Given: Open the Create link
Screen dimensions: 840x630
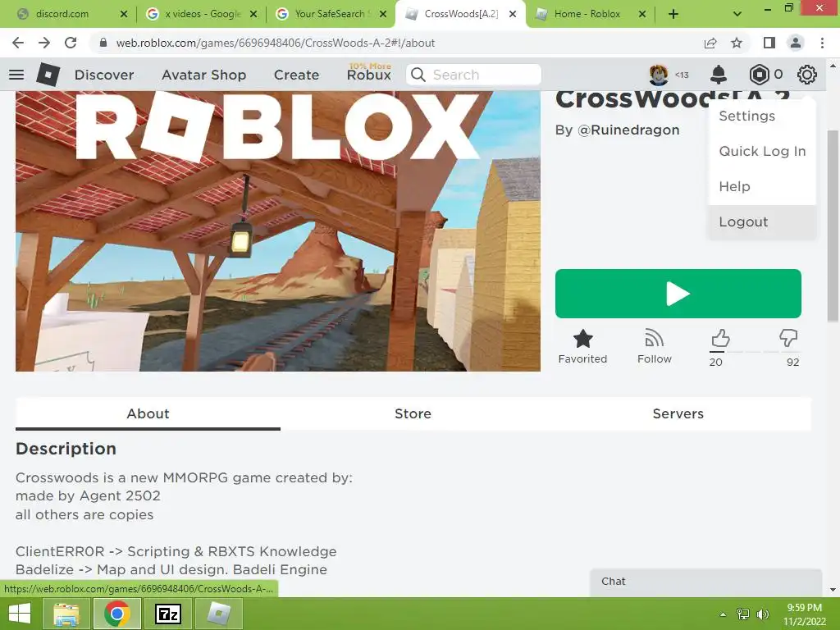Looking at the screenshot, I should pyautogui.click(x=296, y=75).
